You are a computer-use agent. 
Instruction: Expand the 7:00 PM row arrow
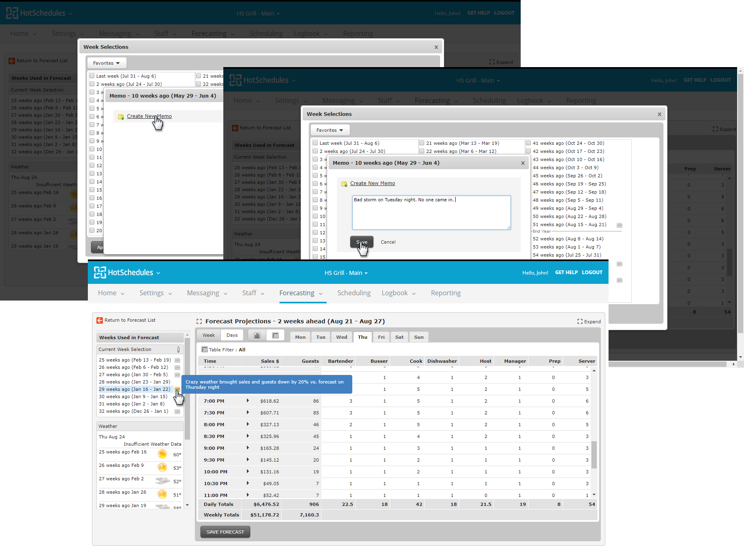pyautogui.click(x=248, y=401)
